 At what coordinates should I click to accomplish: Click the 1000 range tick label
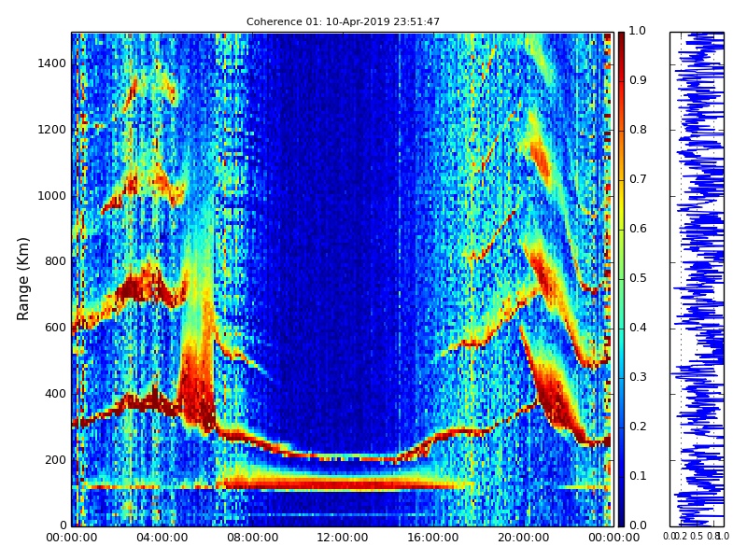click(x=51, y=196)
